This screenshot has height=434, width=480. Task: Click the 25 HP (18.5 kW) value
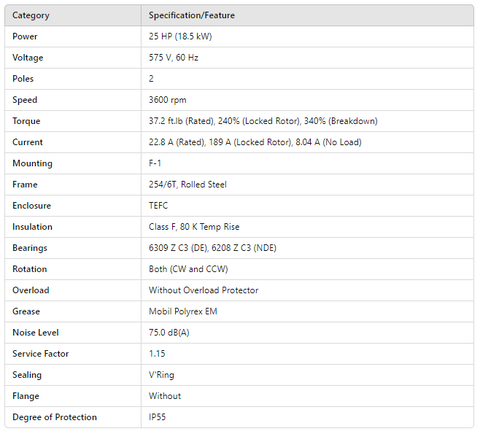180,36
